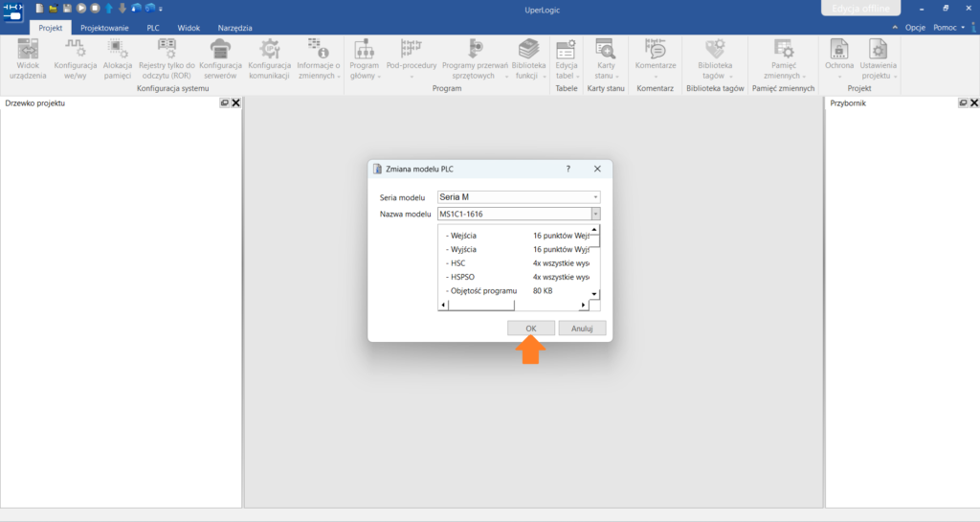Open Widok urządzenia in the ribbon
980x522 pixels.
28,59
